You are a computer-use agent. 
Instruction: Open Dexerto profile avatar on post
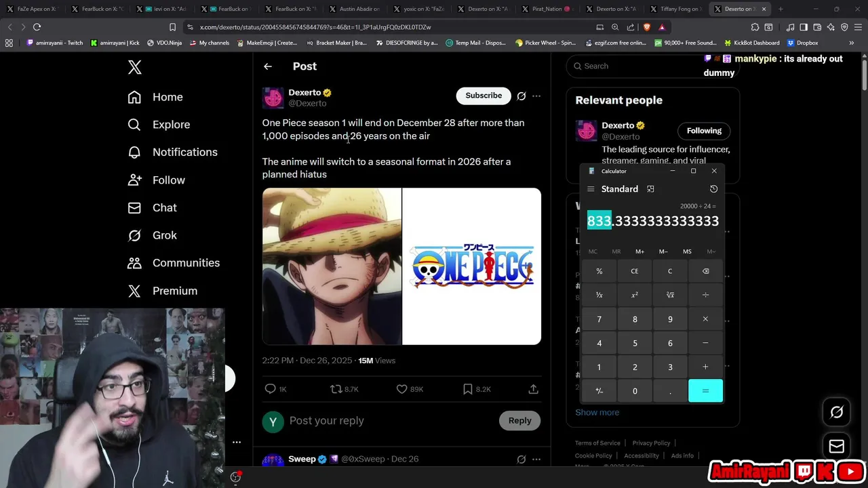pos(273,98)
